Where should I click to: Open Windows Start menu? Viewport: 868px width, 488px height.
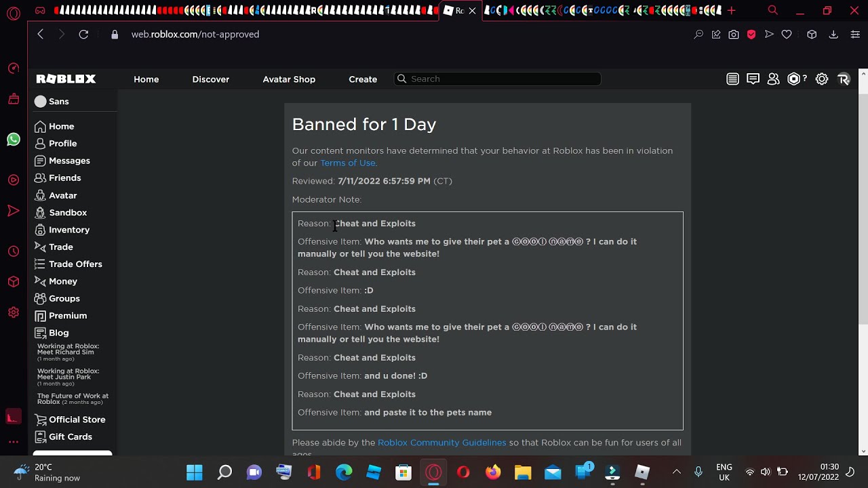pyautogui.click(x=195, y=472)
